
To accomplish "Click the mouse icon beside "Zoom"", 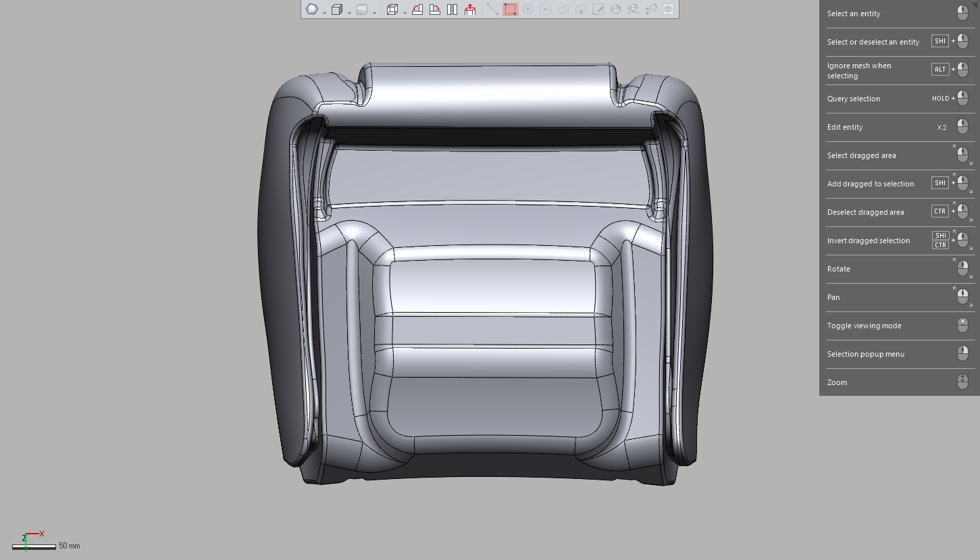I will click(x=963, y=382).
